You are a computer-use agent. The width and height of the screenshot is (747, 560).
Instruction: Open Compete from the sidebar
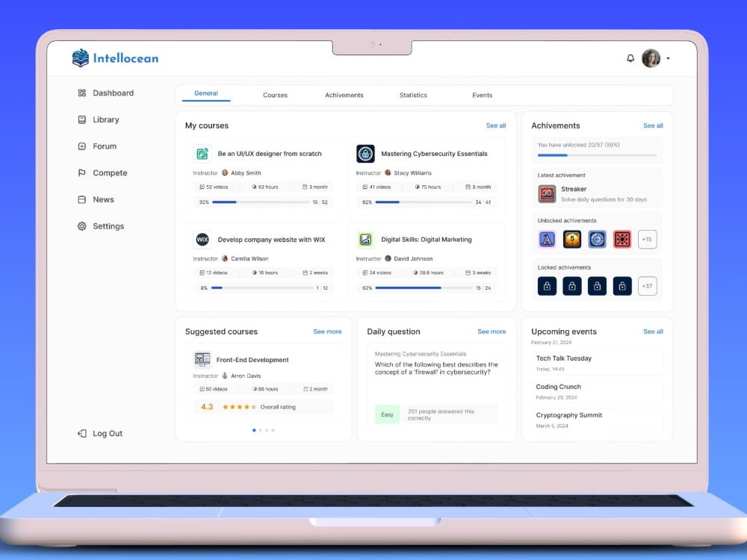point(102,173)
